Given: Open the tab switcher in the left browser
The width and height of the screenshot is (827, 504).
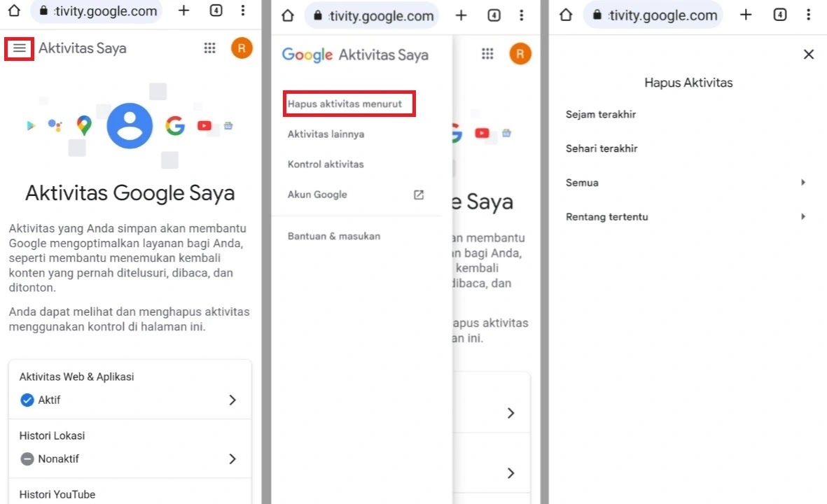Looking at the screenshot, I should coord(216,10).
